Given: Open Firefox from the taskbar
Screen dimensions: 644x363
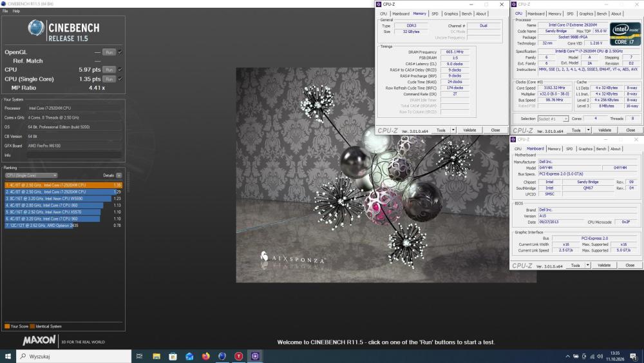Looking at the screenshot, I should [x=206, y=356].
